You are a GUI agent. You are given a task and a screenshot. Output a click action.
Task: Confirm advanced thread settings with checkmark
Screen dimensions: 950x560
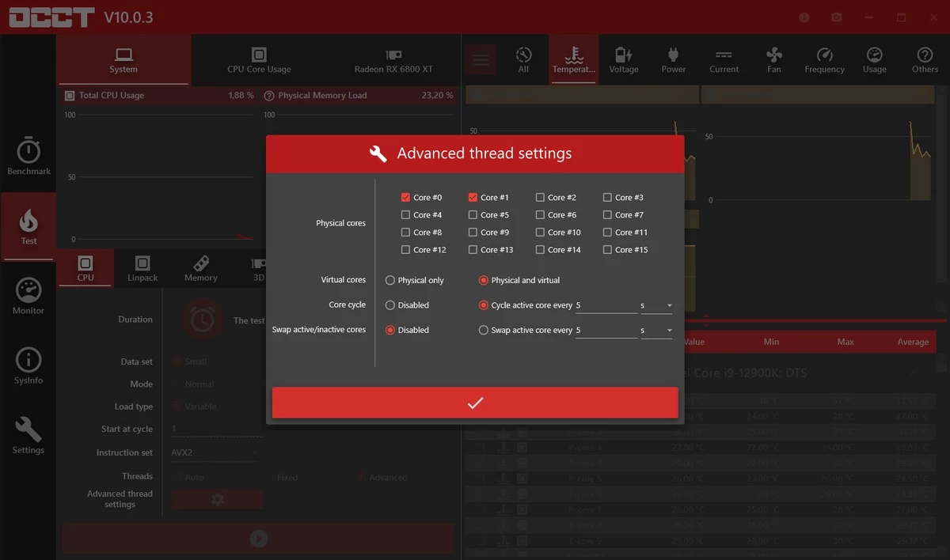(x=475, y=403)
